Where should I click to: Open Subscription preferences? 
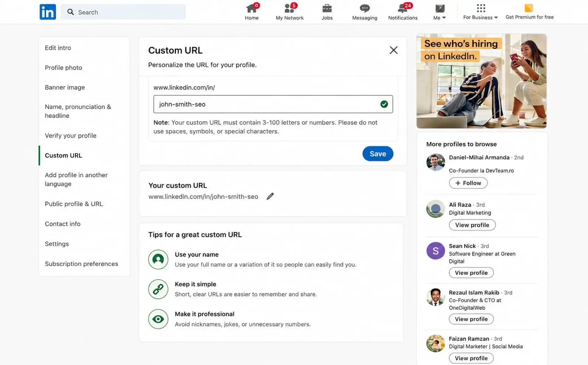82,264
